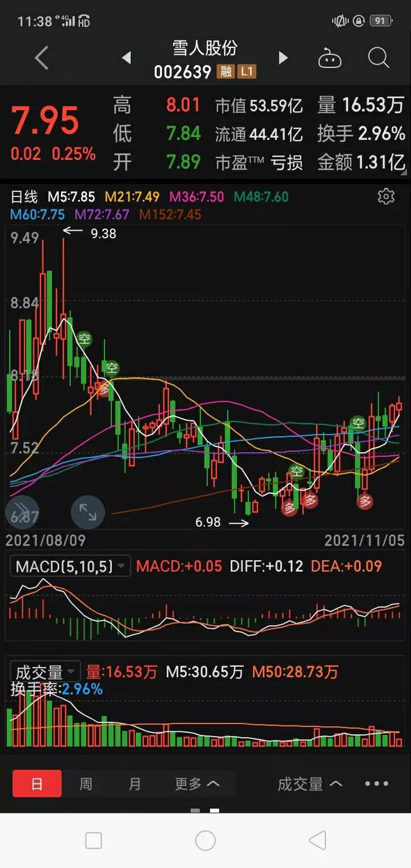Tap the start date 2021/08/09
The height and width of the screenshot is (868, 411).
click(46, 540)
